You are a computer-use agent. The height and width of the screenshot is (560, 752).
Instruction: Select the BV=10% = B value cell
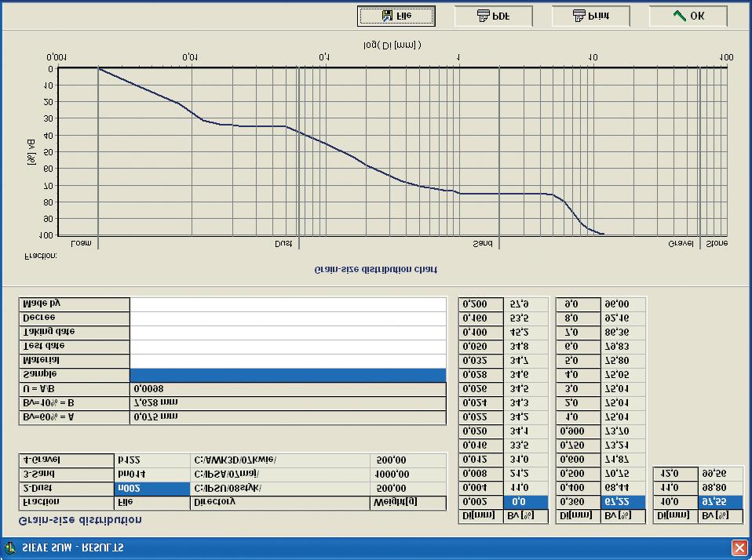click(288, 403)
